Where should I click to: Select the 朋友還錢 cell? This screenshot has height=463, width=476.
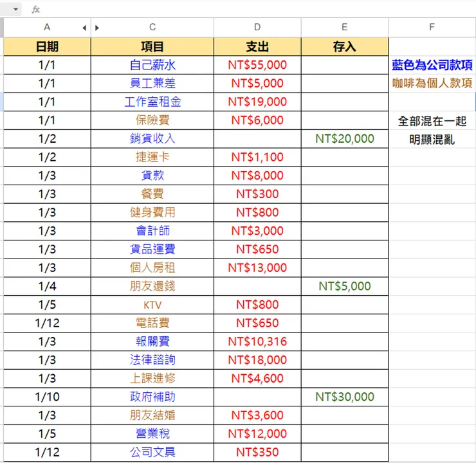152,286
